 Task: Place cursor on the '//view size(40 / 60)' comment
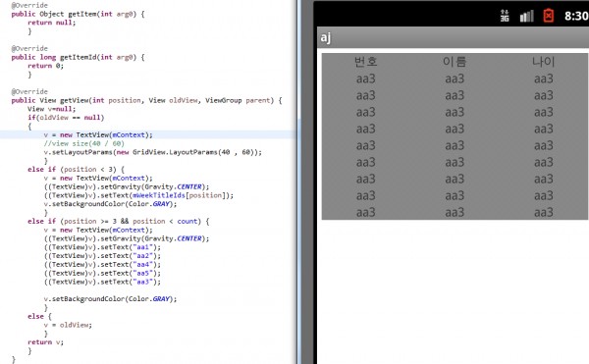pos(83,143)
